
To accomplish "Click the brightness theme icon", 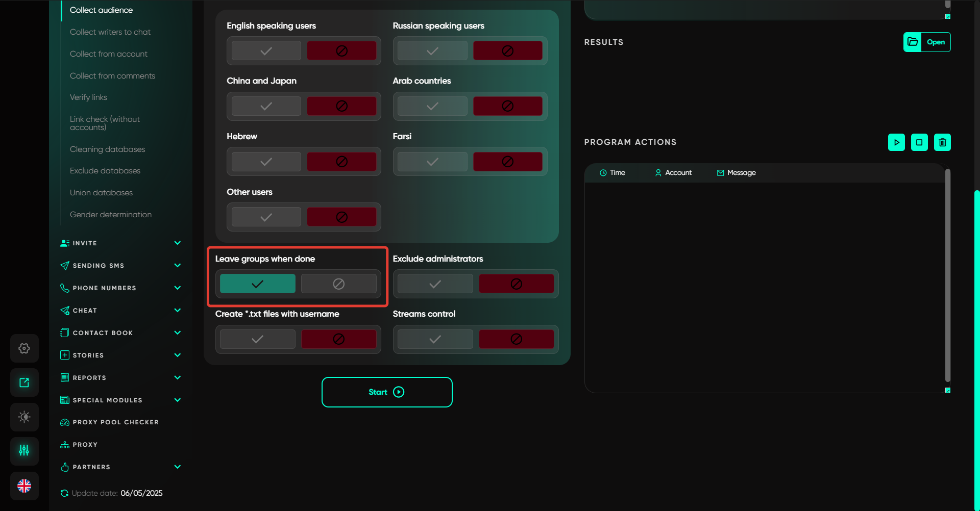I will pyautogui.click(x=24, y=417).
